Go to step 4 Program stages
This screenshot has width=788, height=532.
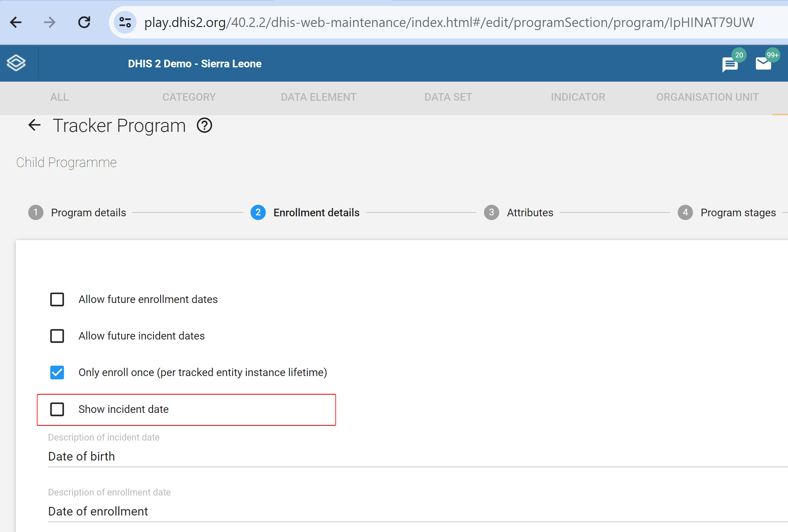click(x=727, y=212)
